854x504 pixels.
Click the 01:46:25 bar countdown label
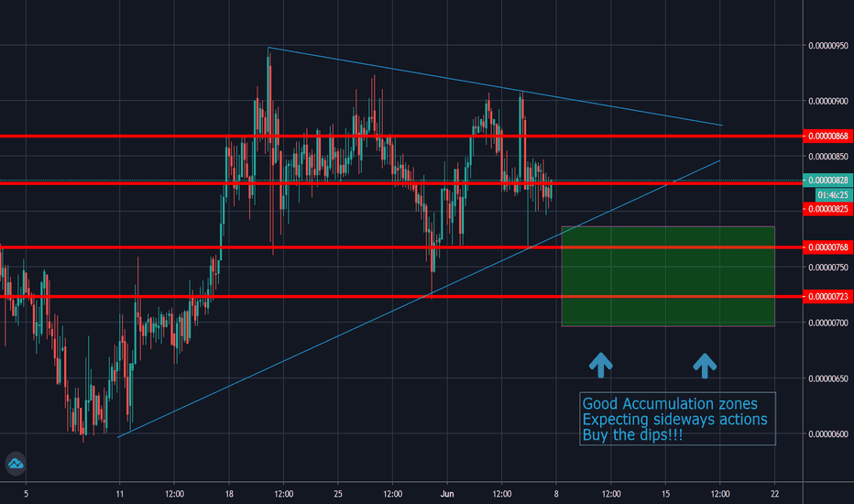[x=833, y=194]
